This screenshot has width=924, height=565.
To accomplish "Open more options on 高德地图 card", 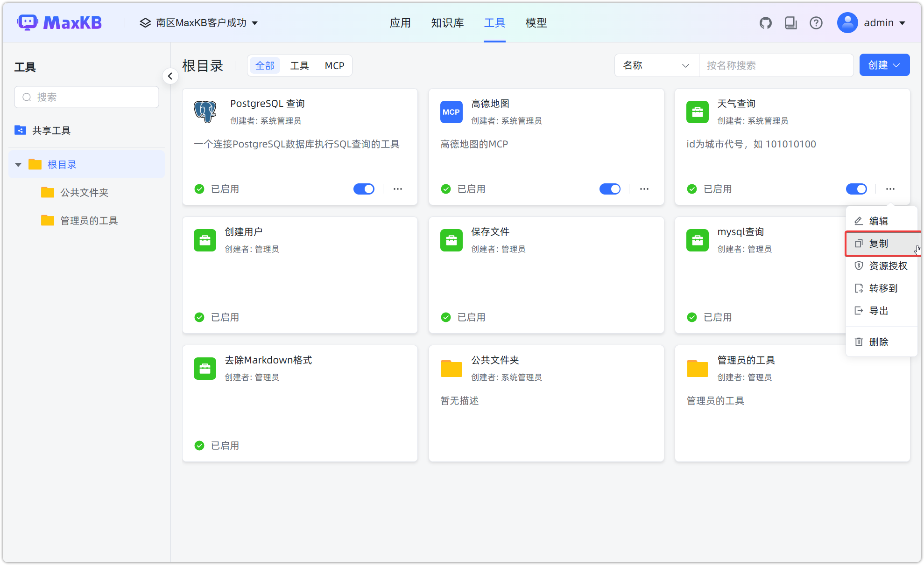I will (644, 189).
